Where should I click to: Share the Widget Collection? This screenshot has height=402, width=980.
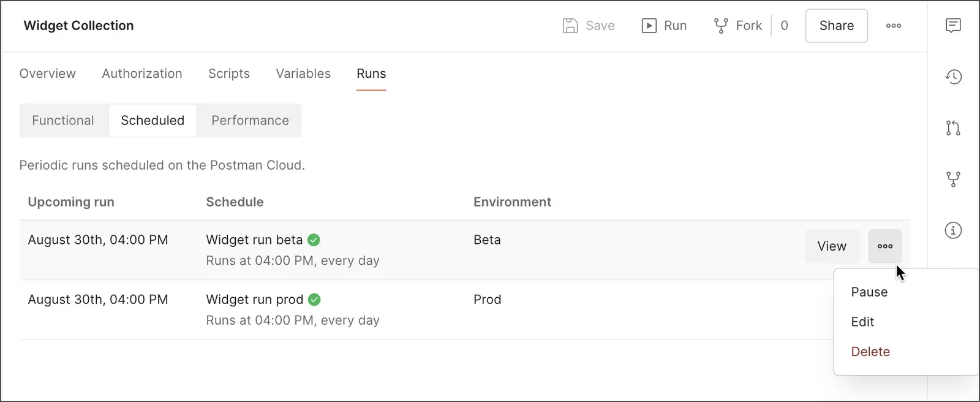click(x=836, y=26)
